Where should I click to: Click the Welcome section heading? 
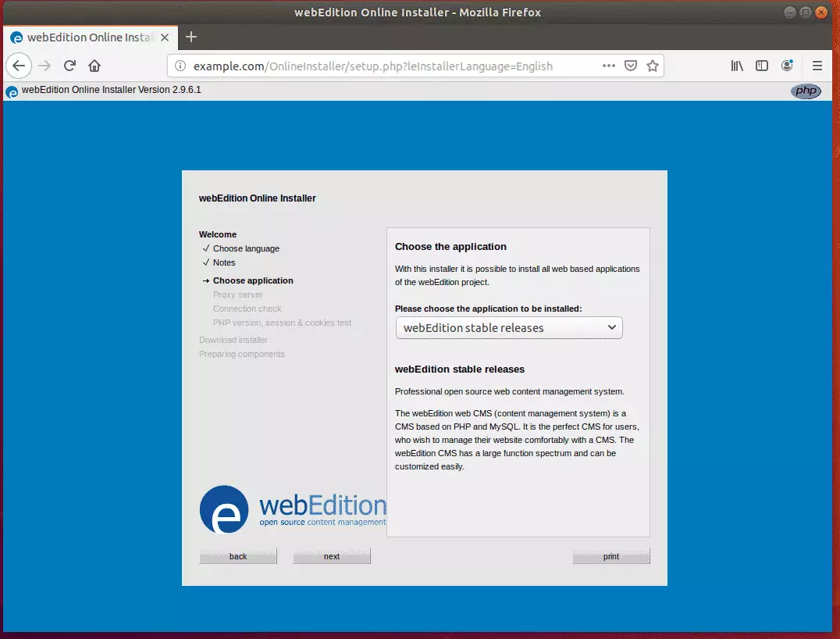click(218, 234)
